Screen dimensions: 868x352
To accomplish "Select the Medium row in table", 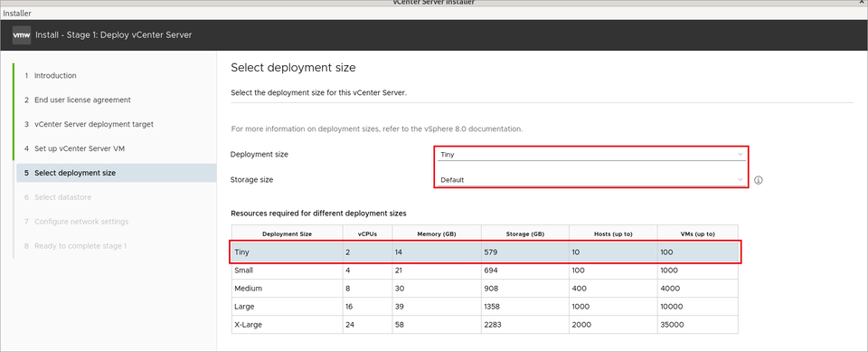I will click(x=485, y=289).
